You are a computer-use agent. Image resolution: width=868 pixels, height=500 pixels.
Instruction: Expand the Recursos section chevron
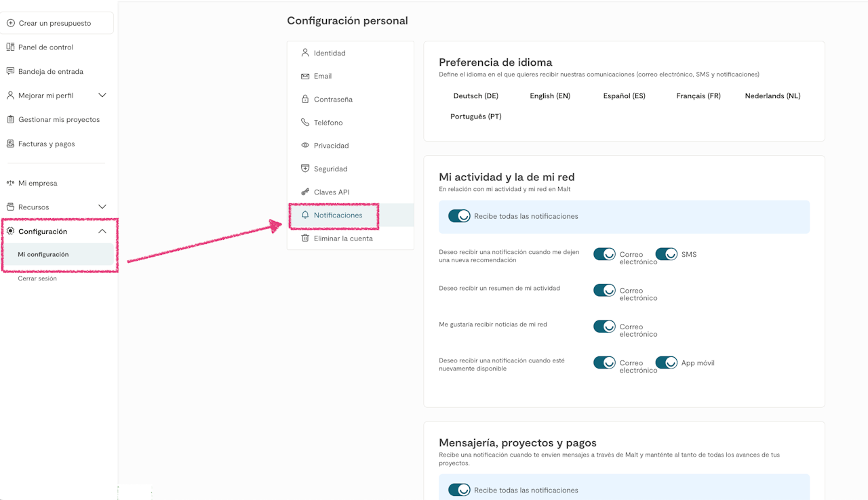pos(102,207)
